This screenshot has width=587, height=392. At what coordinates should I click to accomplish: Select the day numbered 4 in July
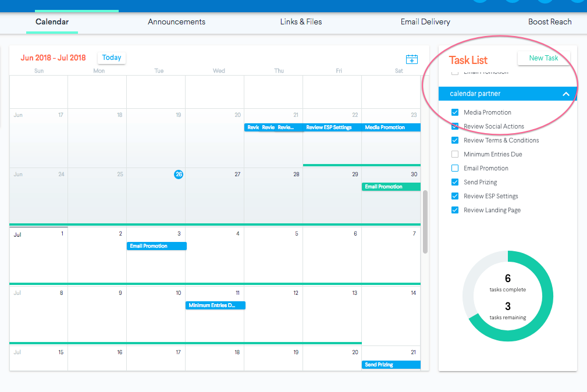pyautogui.click(x=238, y=234)
